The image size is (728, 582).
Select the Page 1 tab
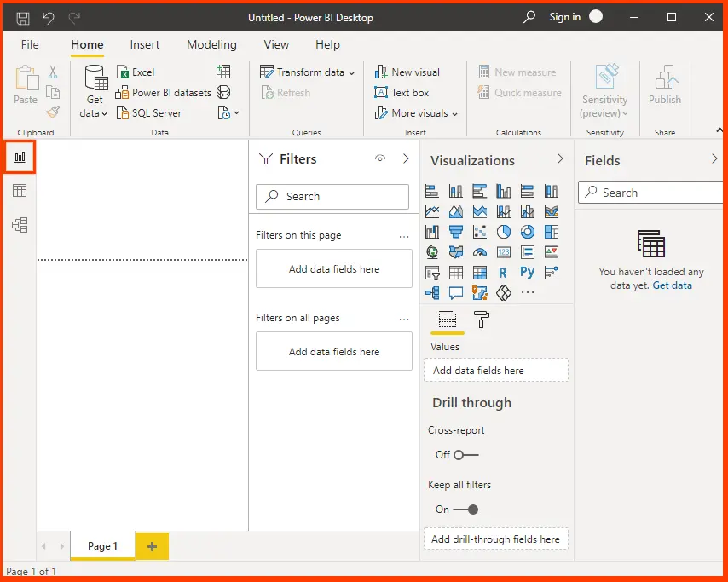click(102, 546)
